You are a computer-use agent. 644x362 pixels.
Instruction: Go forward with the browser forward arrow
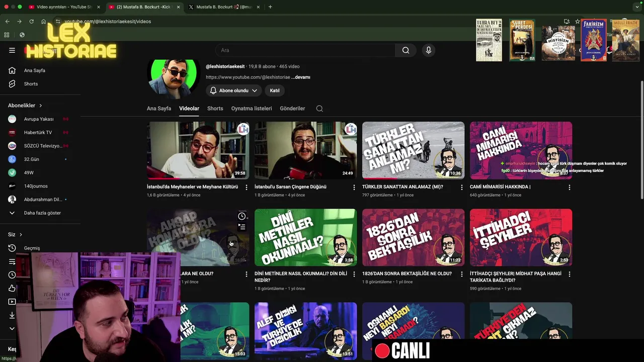[x=19, y=22]
